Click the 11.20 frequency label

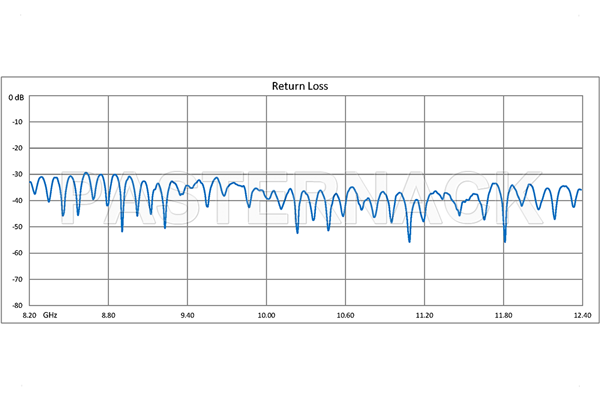click(x=424, y=315)
